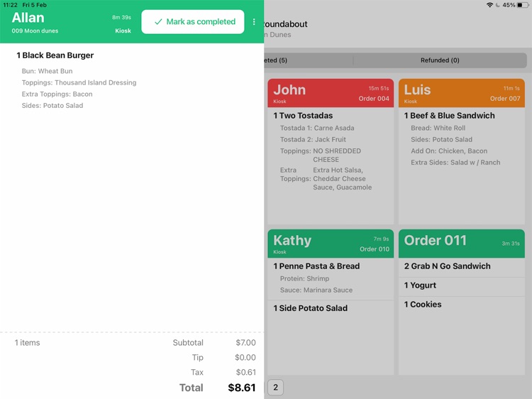Screen dimensions: 532x399
Task: Click Tostada 2: Jack Fruit line
Action: (x=313, y=140)
